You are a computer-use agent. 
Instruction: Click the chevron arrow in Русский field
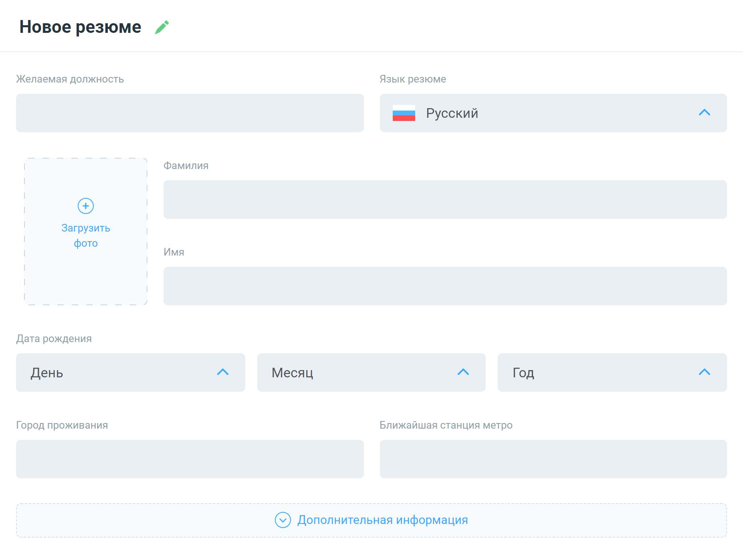(x=704, y=113)
